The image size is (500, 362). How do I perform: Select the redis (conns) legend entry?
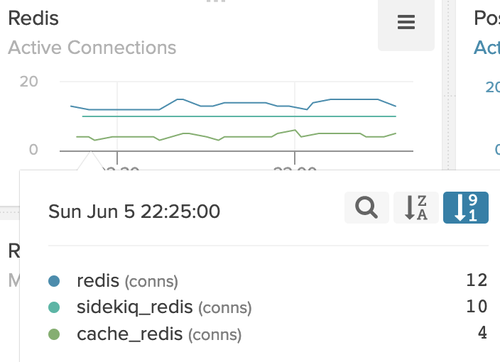pyautogui.click(x=127, y=281)
